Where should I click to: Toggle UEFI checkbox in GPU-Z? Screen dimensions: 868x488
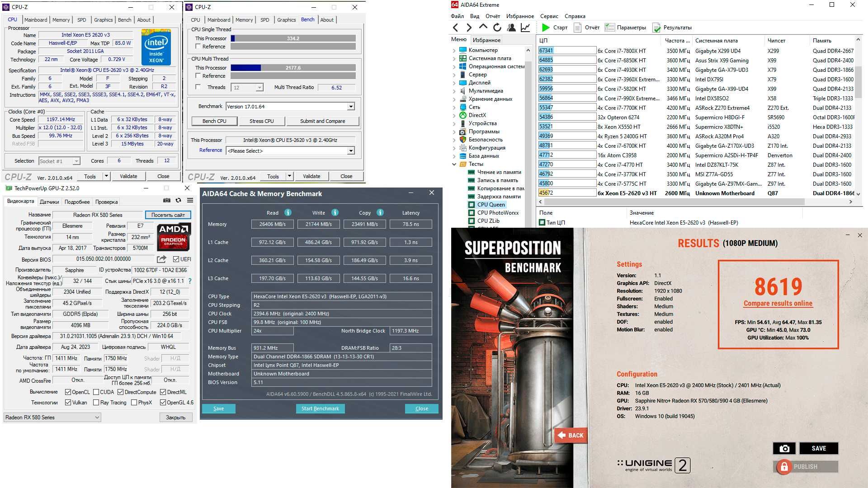tap(176, 259)
